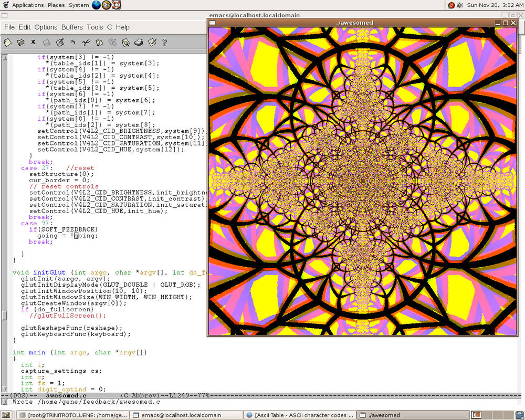Image resolution: width=525 pixels, height=420 pixels.
Task: Click the volume speaker icon in panel
Action: pyautogui.click(x=460, y=5)
